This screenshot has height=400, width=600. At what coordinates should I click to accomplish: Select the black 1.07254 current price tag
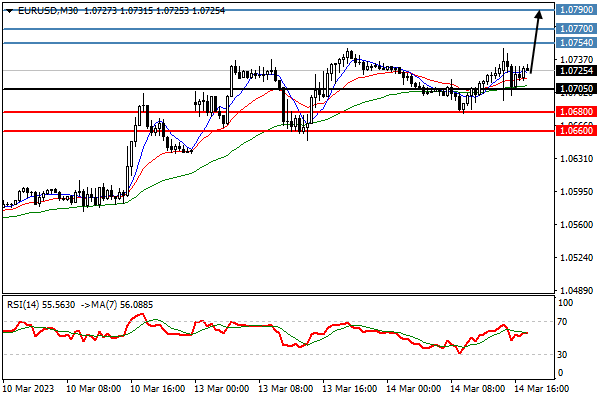pos(577,70)
